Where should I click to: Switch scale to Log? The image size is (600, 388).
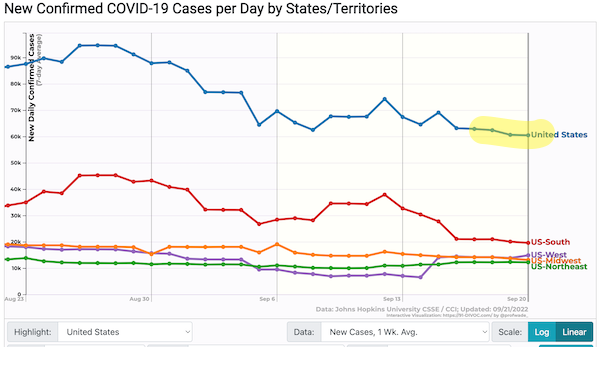541,332
